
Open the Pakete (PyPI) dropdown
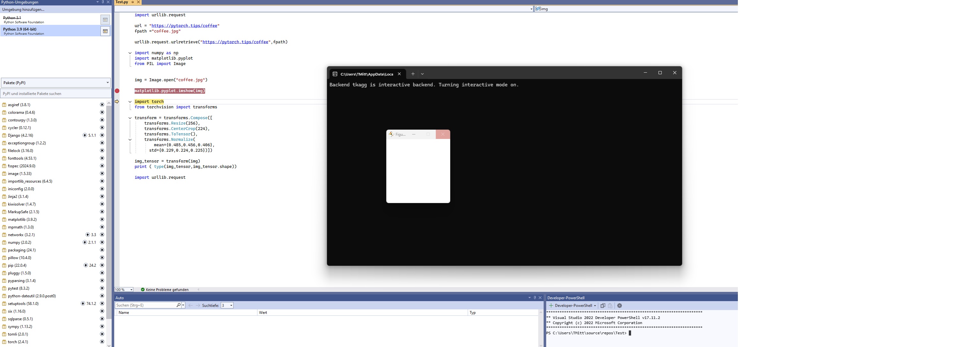[56, 83]
